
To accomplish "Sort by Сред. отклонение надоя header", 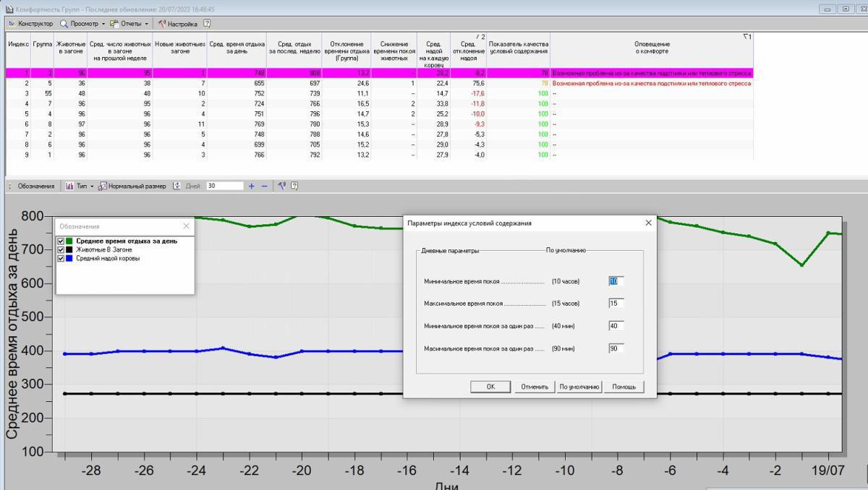I will (469, 49).
